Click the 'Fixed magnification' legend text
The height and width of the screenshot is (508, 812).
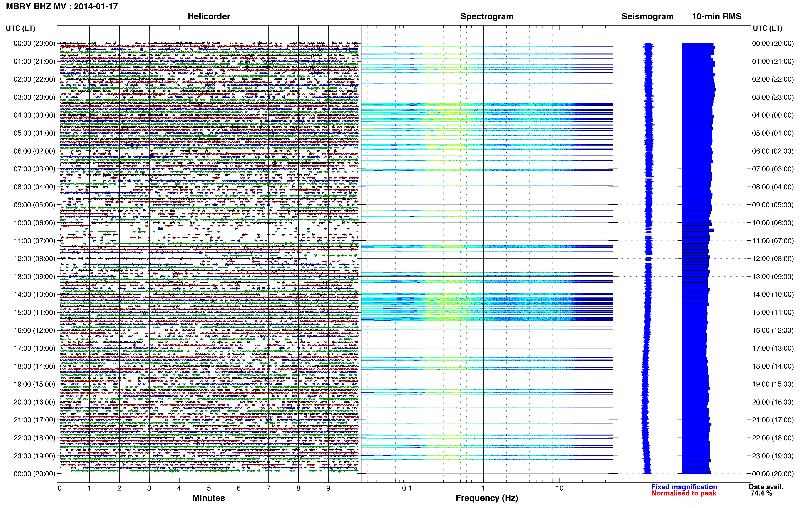point(684,487)
